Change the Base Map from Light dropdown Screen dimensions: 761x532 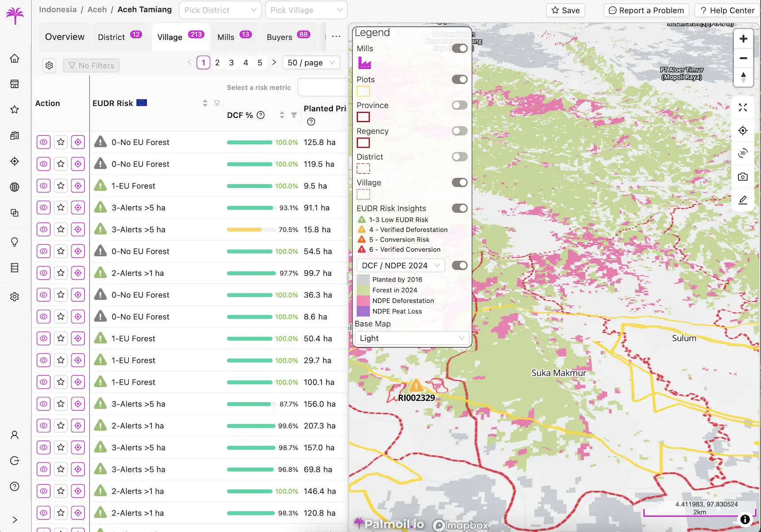click(411, 338)
